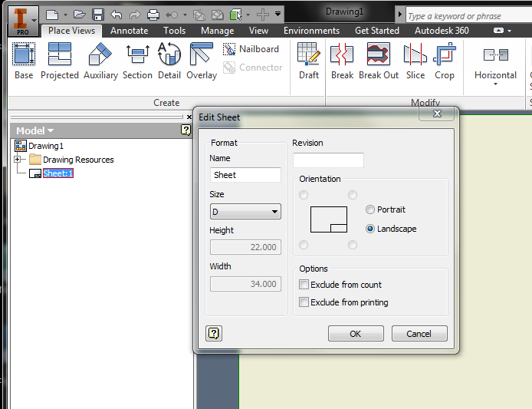
Task: Select the Slice tool
Action: [x=415, y=61]
